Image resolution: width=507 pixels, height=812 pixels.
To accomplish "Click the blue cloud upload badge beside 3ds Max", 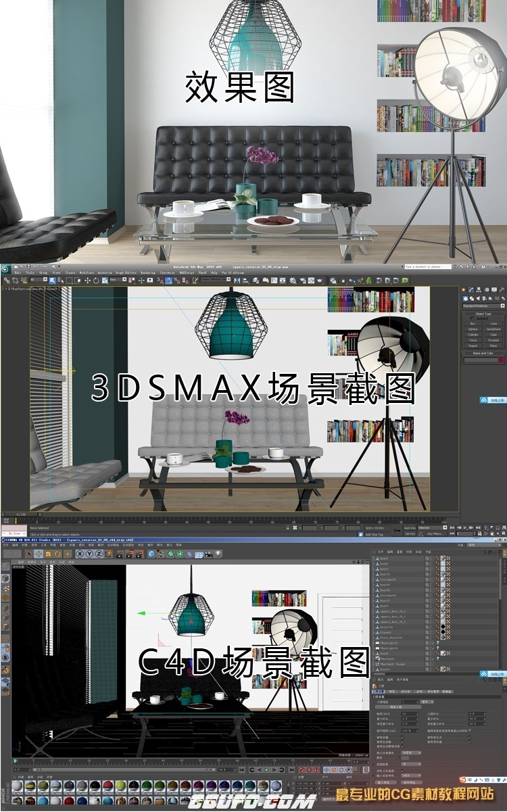I will point(491,400).
